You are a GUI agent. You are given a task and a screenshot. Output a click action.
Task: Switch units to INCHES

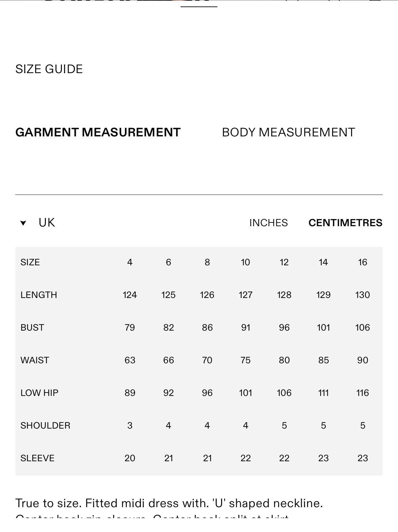click(x=268, y=223)
